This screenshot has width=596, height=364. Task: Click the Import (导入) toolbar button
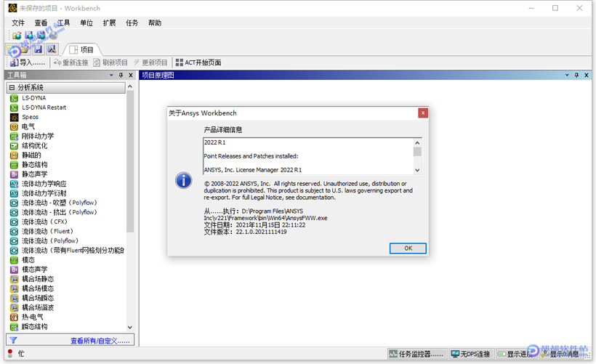click(x=28, y=62)
